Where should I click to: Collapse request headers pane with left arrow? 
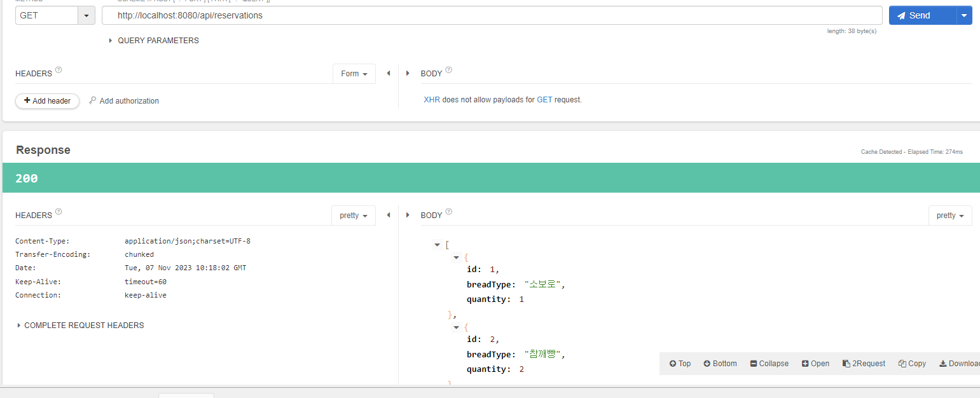[388, 73]
